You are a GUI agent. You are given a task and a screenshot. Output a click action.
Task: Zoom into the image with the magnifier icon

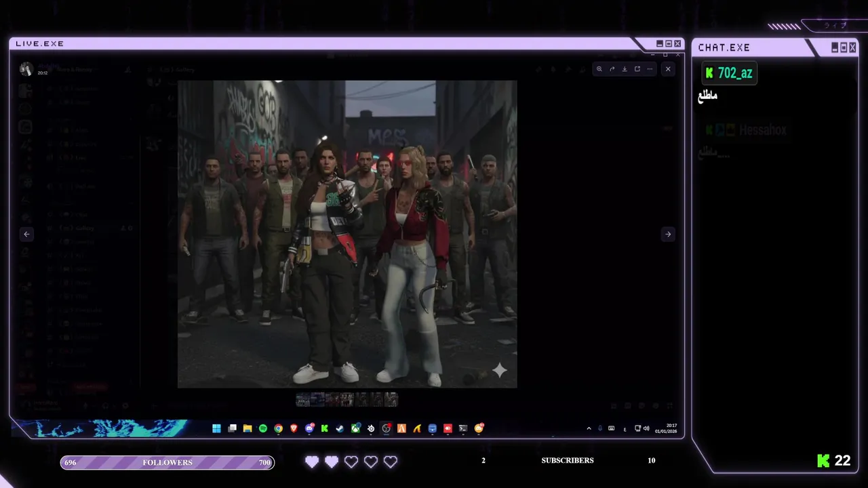tap(599, 69)
